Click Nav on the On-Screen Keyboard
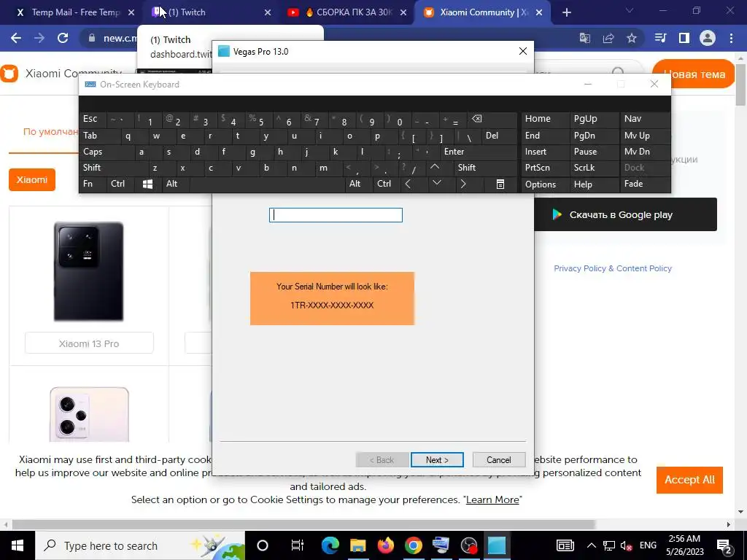This screenshot has height=560, width=747. coord(645,119)
